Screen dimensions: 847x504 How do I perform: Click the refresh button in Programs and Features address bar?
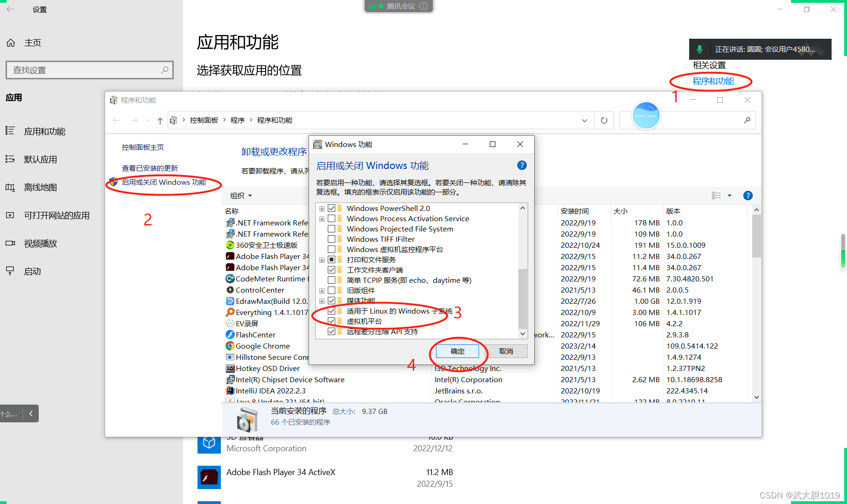pyautogui.click(x=604, y=120)
